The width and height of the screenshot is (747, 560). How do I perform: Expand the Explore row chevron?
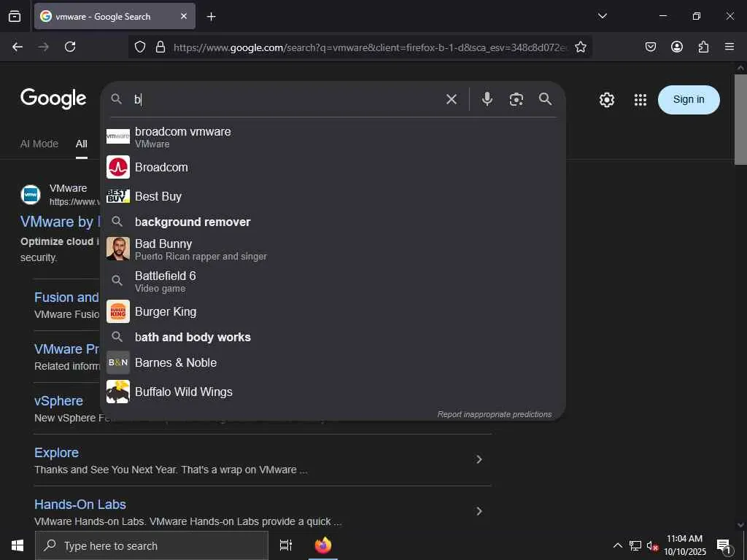point(479,459)
